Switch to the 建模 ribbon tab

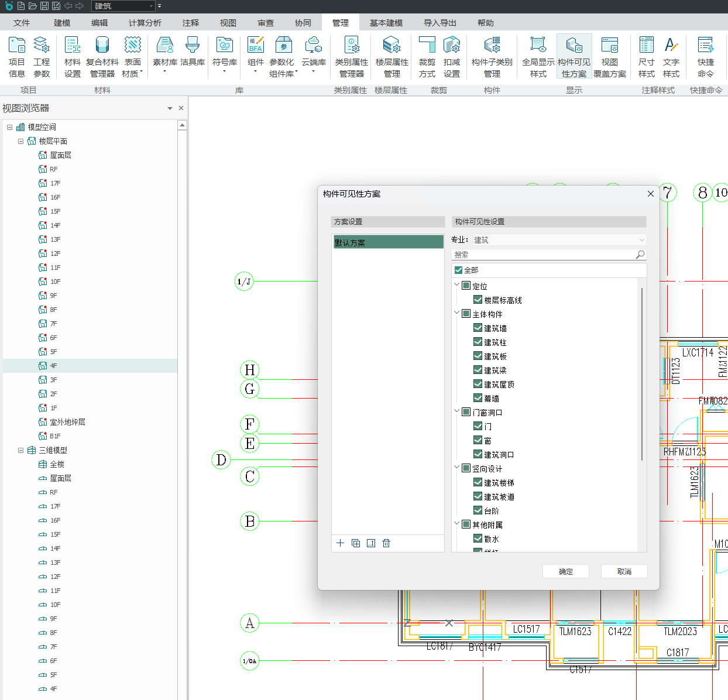(x=62, y=23)
